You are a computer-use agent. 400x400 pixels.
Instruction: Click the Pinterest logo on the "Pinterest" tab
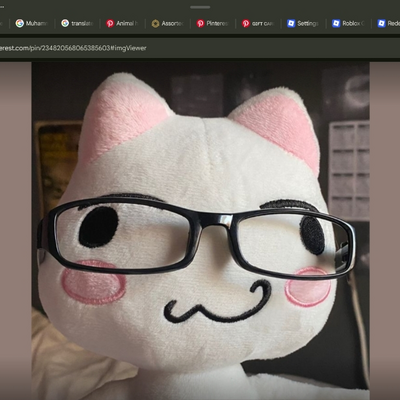[x=200, y=23]
